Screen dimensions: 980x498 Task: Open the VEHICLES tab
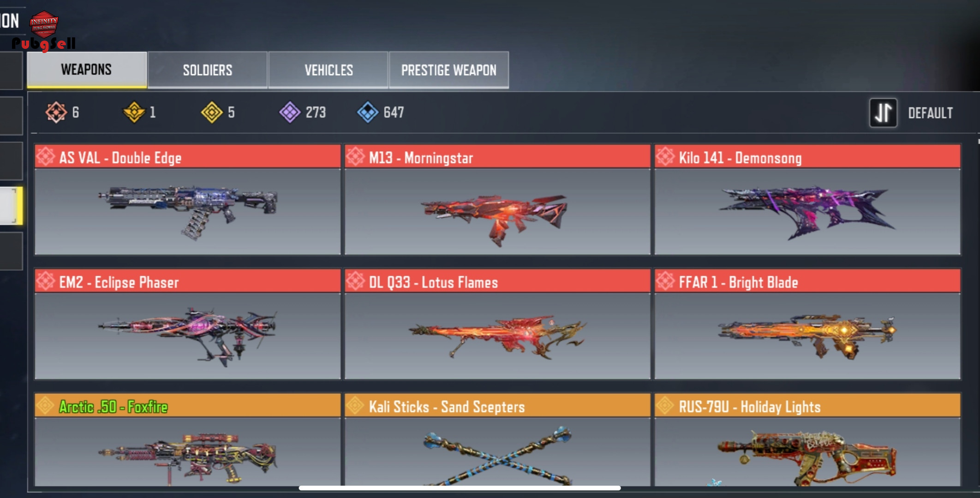click(329, 70)
